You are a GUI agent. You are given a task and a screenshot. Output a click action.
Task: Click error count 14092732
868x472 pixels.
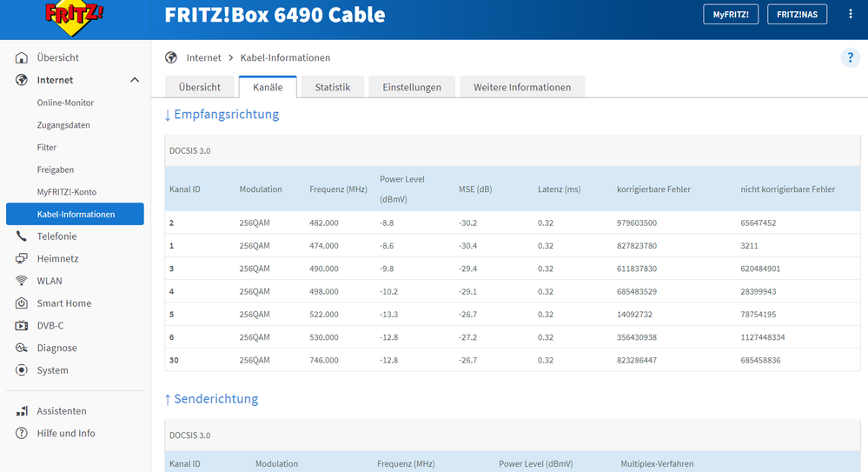(x=634, y=314)
